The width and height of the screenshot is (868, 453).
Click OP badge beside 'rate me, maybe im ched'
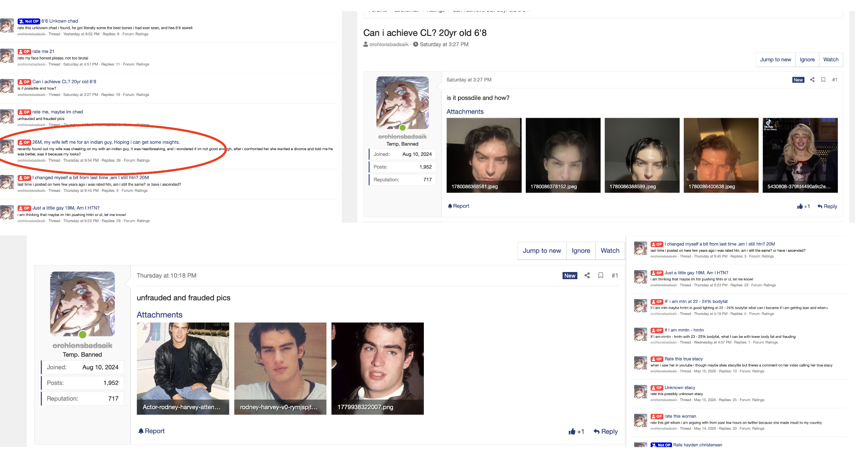click(24, 112)
